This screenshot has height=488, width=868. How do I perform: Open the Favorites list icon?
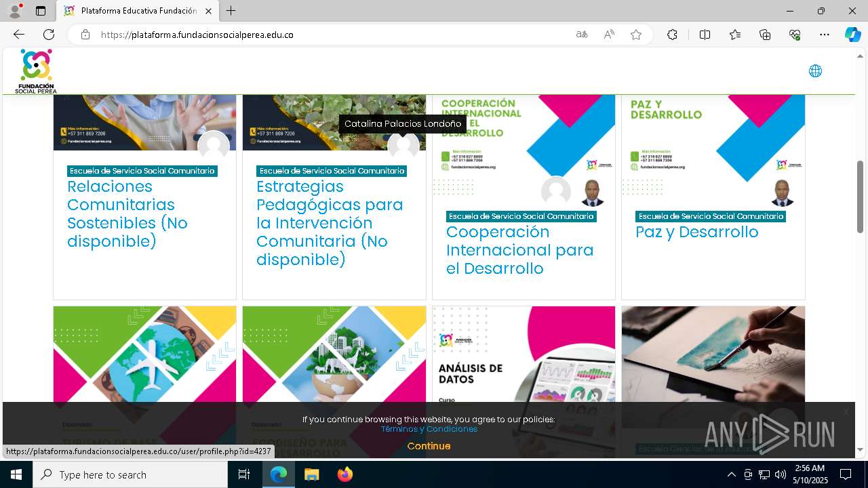735,35
